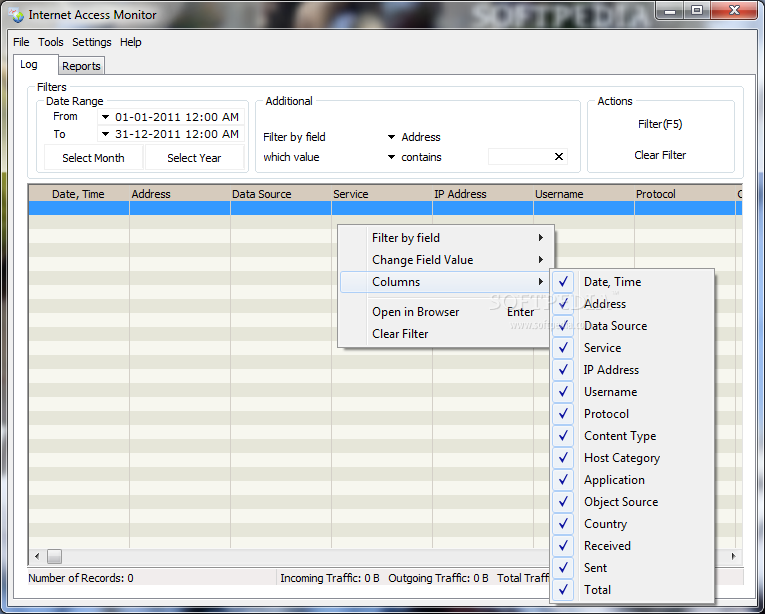Toggle the Data Source column visibility

[x=563, y=326]
